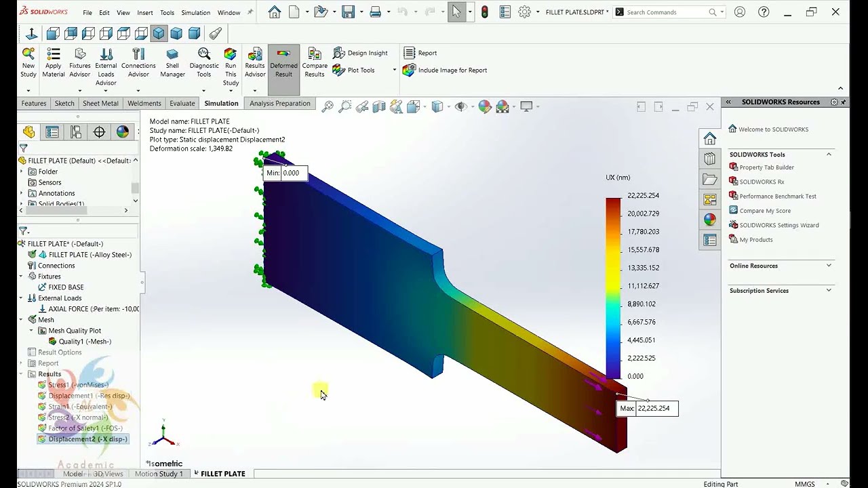868x488 pixels.
Task: Click Property Tab Builder link
Action: click(766, 167)
